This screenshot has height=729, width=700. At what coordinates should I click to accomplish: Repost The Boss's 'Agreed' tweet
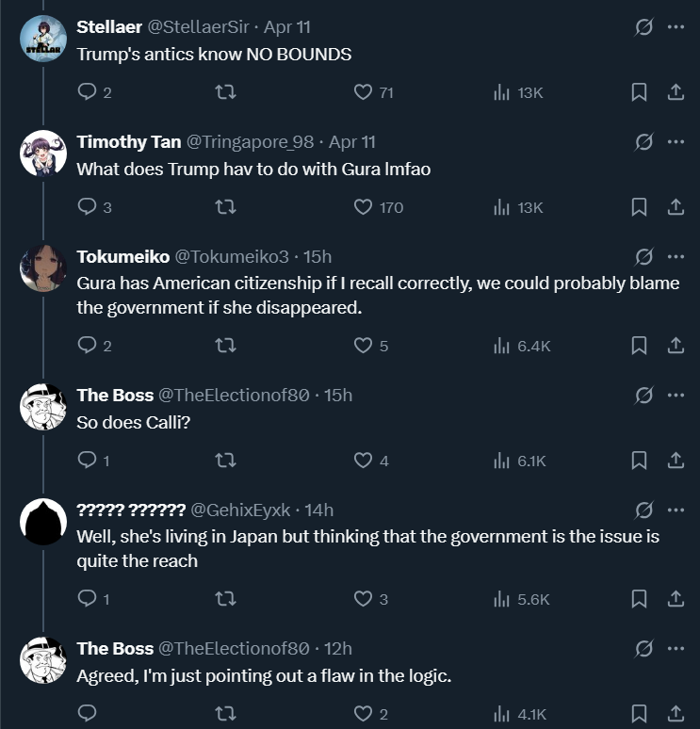225,714
